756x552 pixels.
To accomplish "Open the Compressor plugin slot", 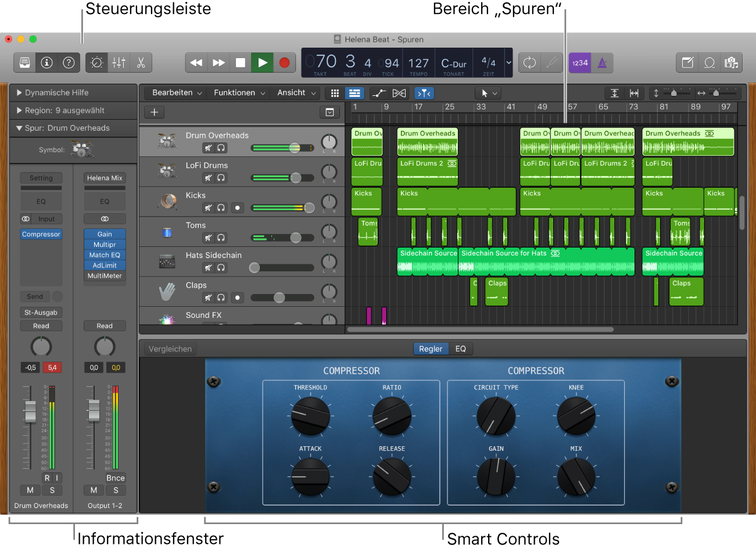I will 41,234.
